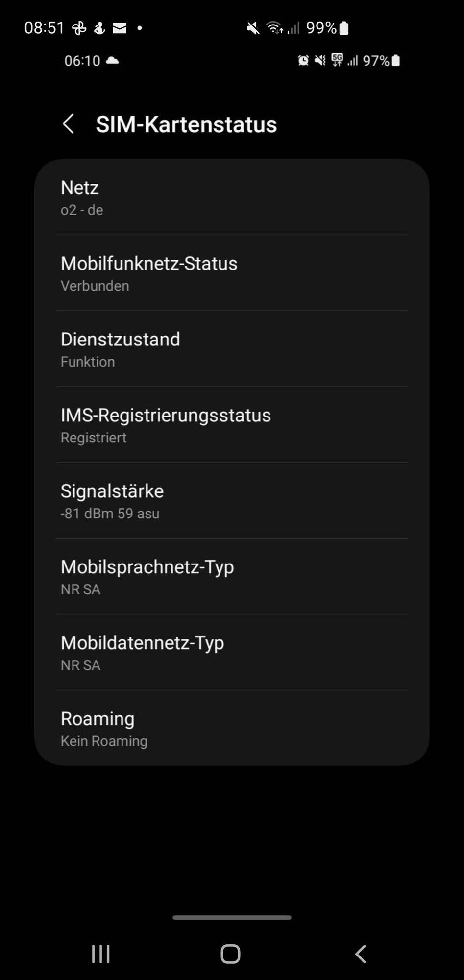This screenshot has height=980, width=464.
Task: Tap the Wi-Fi icon in status bar
Action: [x=274, y=28]
